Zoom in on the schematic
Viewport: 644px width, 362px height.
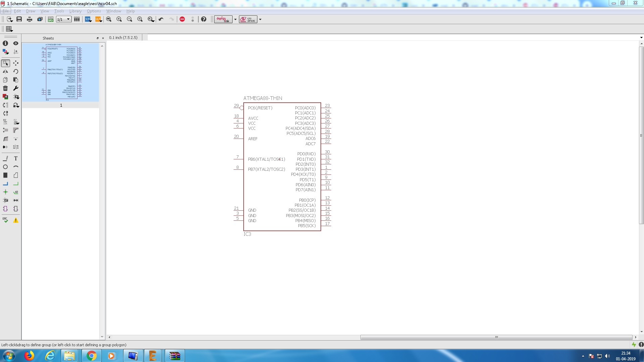point(119,19)
